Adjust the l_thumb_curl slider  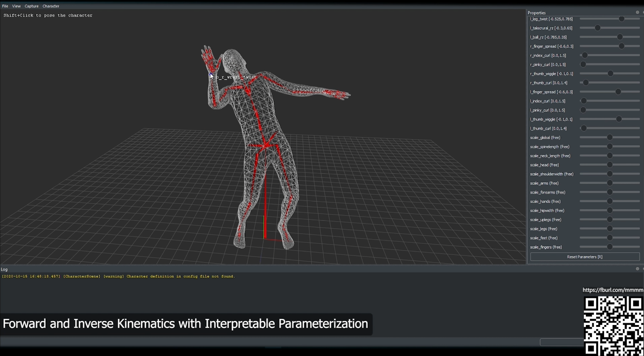pos(583,128)
